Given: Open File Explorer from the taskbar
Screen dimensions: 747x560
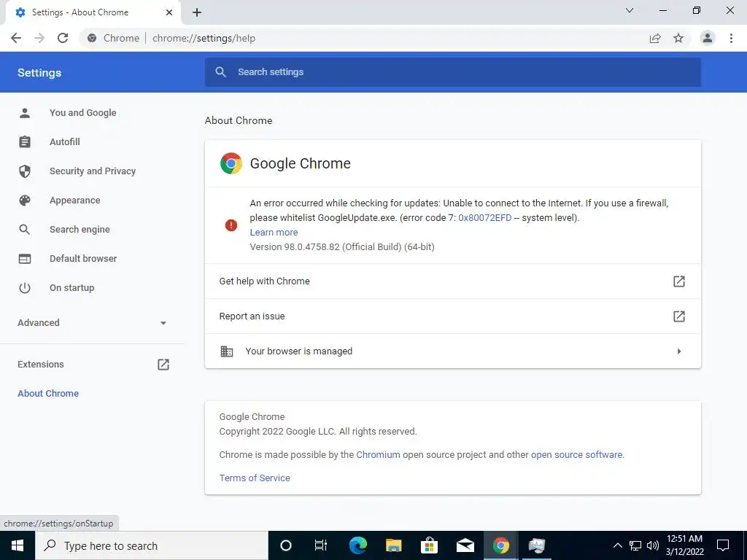Looking at the screenshot, I should click(393, 545).
